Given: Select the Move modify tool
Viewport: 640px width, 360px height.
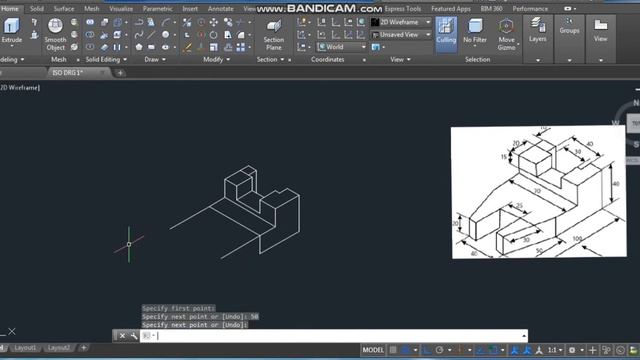Looking at the screenshot, I should click(213, 22).
